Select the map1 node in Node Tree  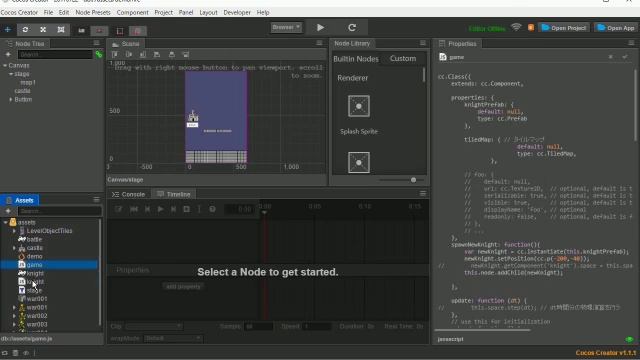[28, 82]
